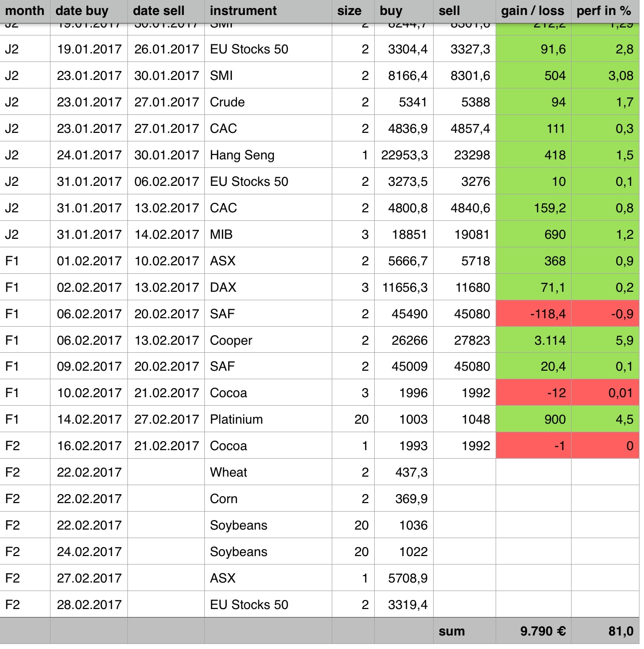The image size is (644, 649).
Task: Select the MIB instrument cell
Action: tap(221, 234)
